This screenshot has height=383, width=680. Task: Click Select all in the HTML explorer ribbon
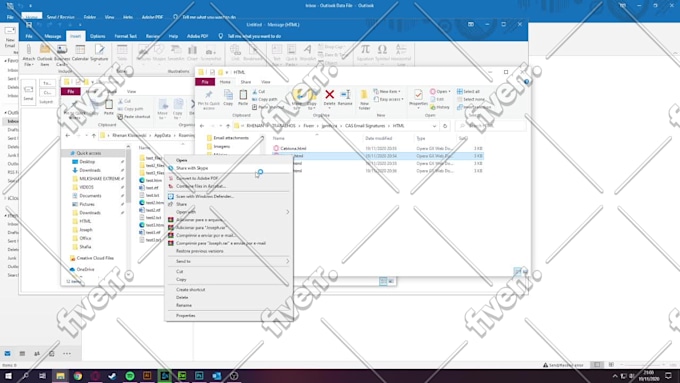pyautogui.click(x=468, y=92)
